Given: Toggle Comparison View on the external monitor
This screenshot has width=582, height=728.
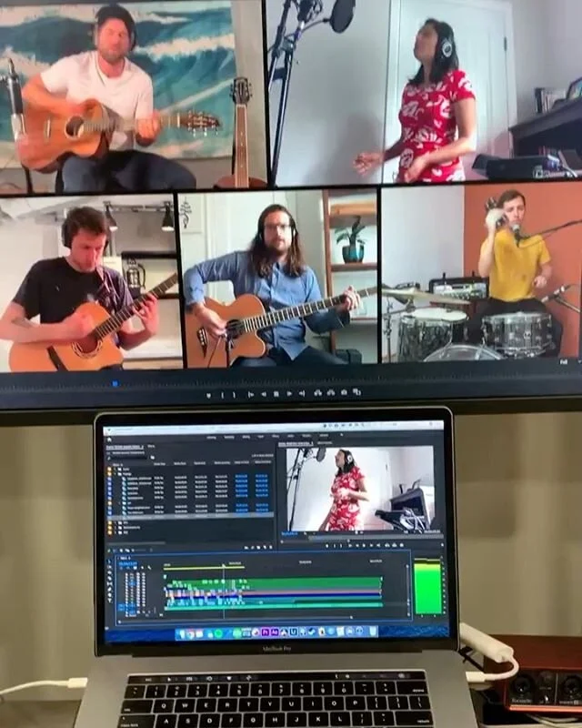Looking at the screenshot, I should (356, 392).
